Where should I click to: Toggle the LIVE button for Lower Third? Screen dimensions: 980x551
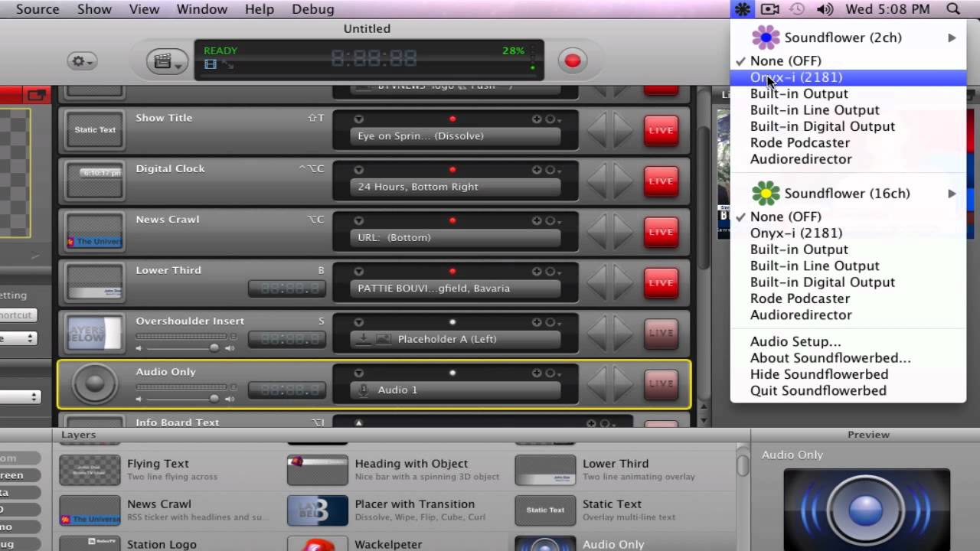(x=661, y=283)
